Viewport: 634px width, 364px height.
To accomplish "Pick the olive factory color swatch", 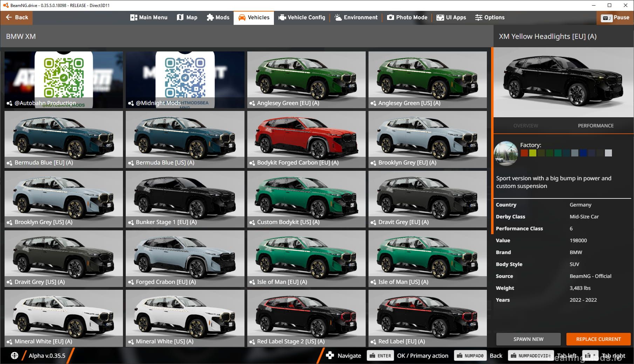I will coord(541,153).
